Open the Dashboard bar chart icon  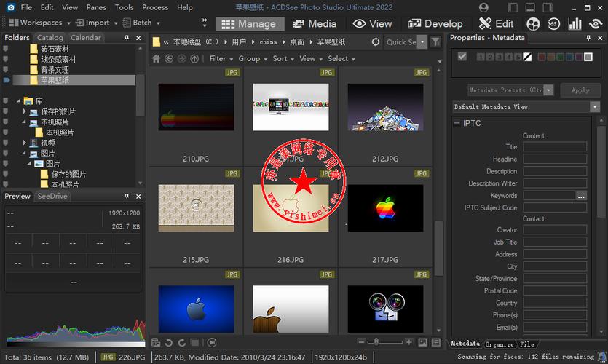[x=575, y=24]
